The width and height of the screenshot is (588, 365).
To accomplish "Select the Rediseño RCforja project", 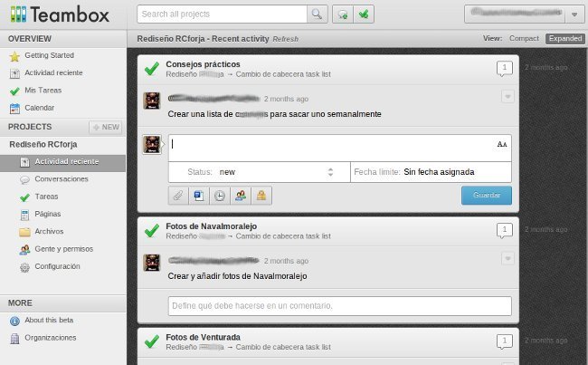I will [x=43, y=144].
